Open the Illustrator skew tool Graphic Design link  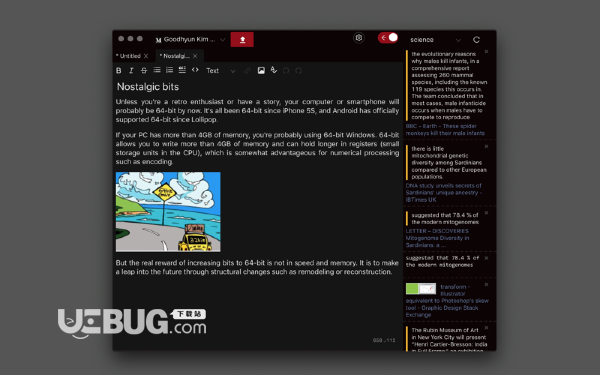447,301
